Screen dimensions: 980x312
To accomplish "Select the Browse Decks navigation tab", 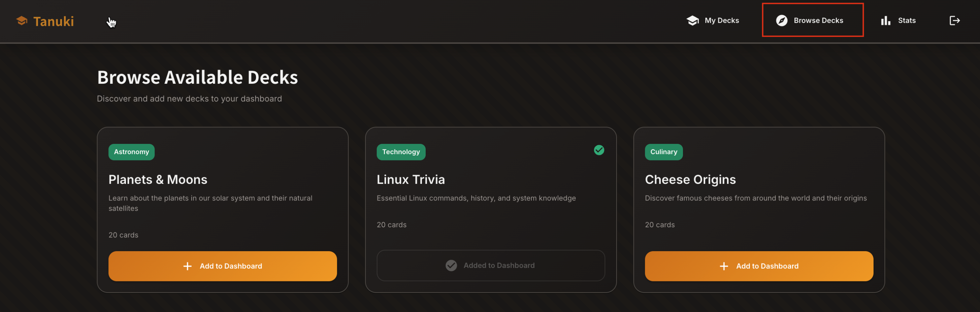I will point(818,21).
